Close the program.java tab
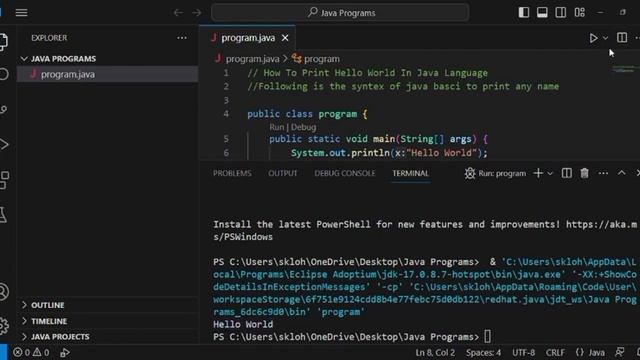 click(x=285, y=38)
